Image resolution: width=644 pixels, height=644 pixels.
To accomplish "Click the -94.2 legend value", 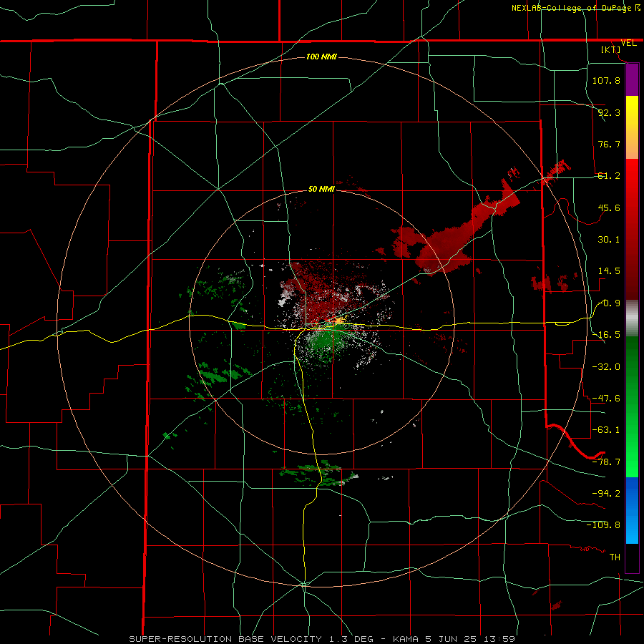I will [x=606, y=493].
